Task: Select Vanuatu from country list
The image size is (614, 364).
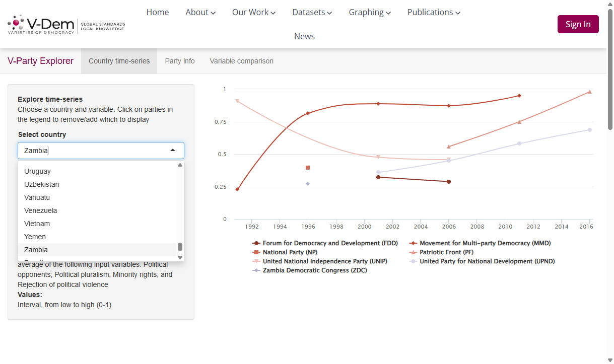Action: click(x=98, y=197)
